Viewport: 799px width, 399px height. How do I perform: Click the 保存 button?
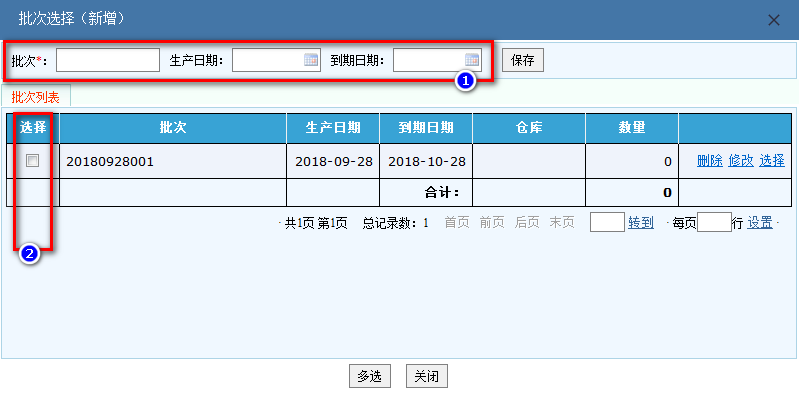coord(523,61)
